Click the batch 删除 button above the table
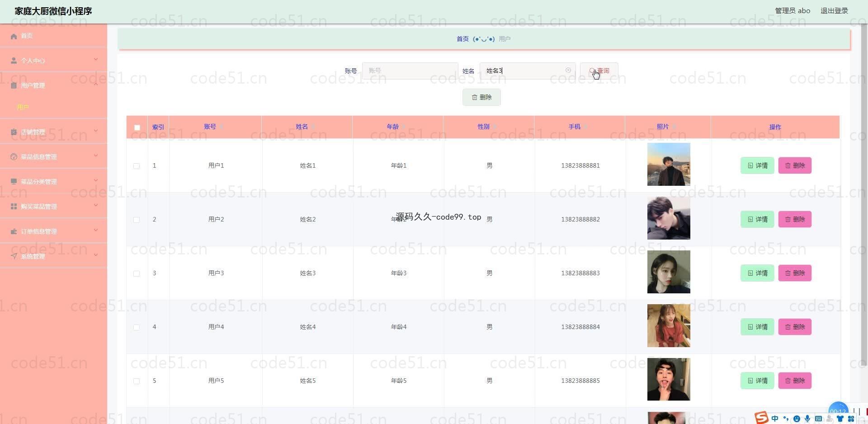Viewport: 868px width, 424px height. pos(481,97)
